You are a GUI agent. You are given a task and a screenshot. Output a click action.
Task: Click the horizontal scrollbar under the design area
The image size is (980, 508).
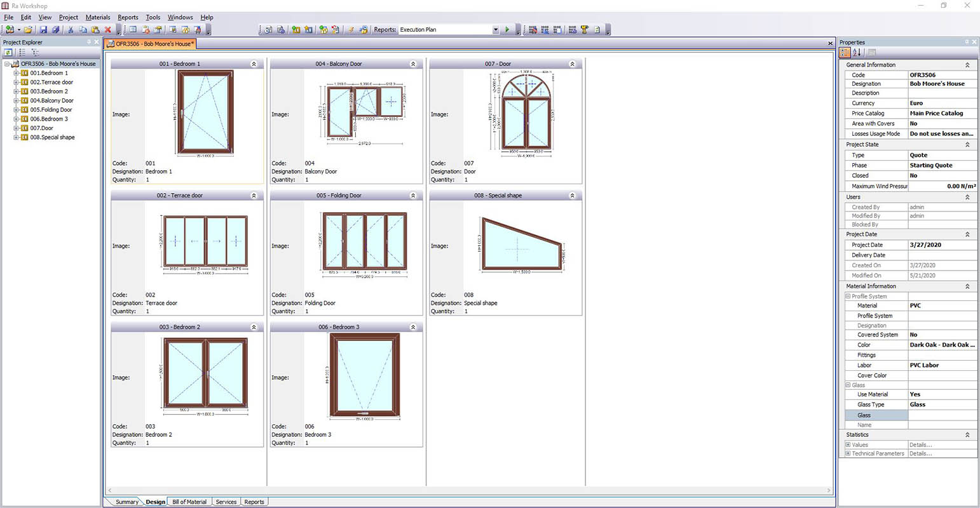469,490
